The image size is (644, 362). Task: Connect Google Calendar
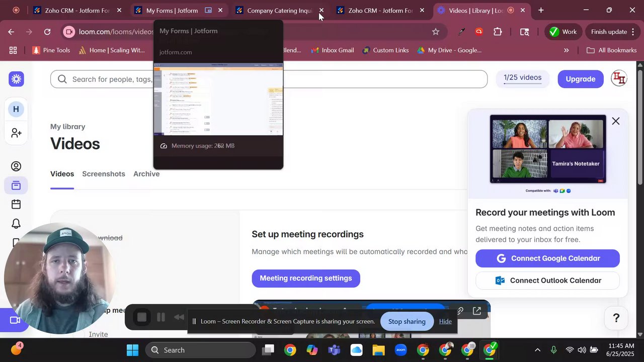pos(547,258)
